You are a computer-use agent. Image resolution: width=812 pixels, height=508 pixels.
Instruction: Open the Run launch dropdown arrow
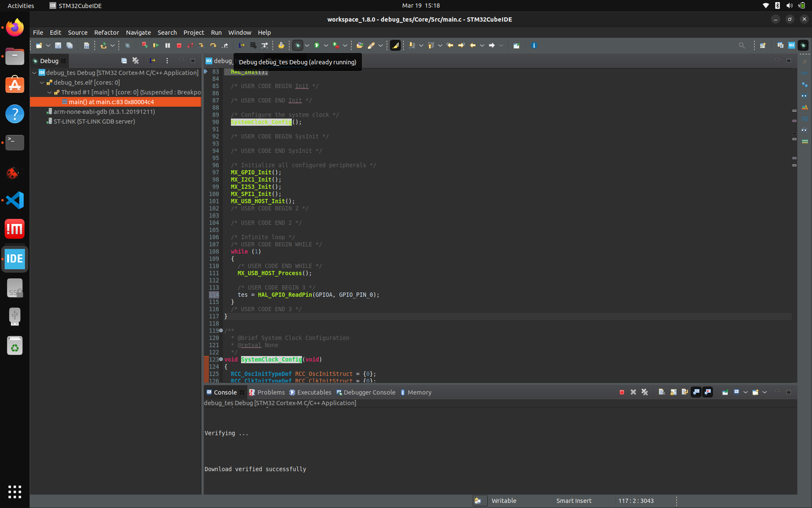326,45
